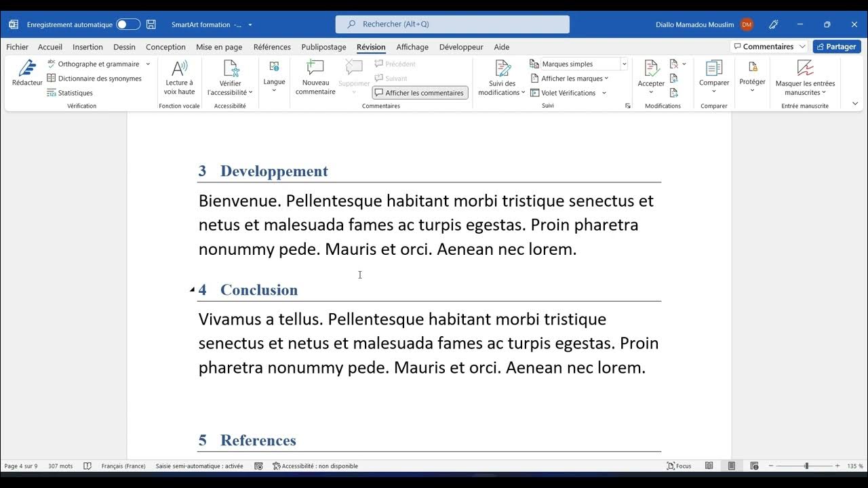Switch to the Affichage tab
The image size is (868, 488).
pos(412,47)
